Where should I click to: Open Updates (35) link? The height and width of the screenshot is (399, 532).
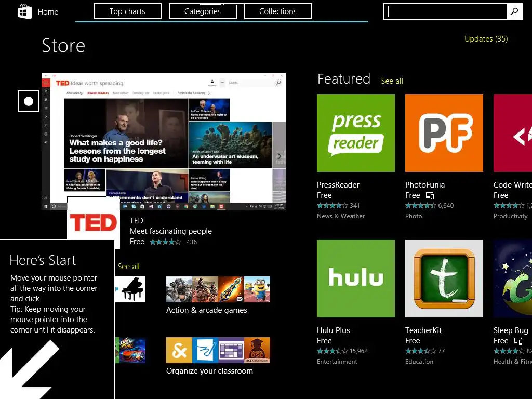[x=486, y=39]
